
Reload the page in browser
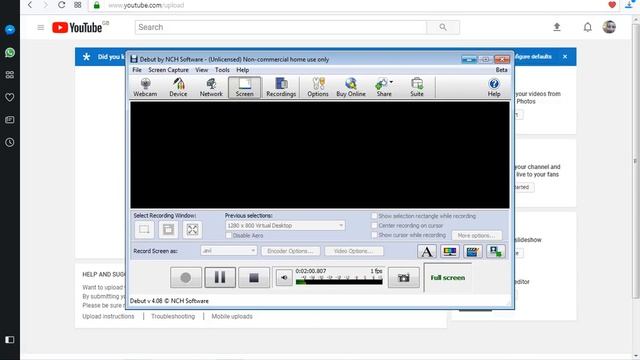[x=62, y=5]
